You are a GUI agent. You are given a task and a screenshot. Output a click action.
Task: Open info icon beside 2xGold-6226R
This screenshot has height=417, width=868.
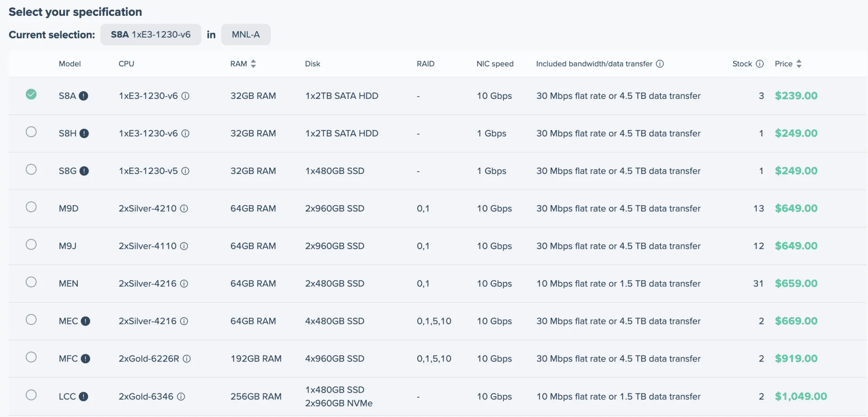coord(187,359)
